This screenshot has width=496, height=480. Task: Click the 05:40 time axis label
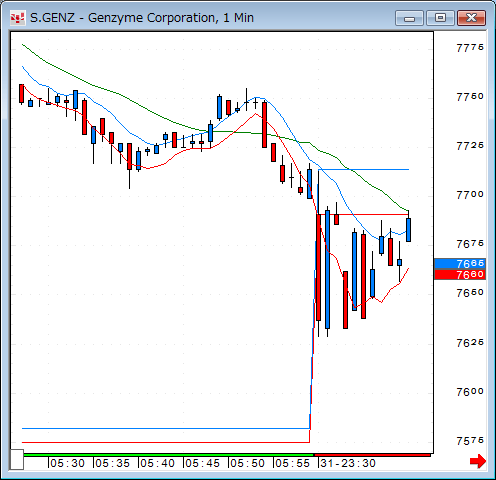(x=157, y=463)
